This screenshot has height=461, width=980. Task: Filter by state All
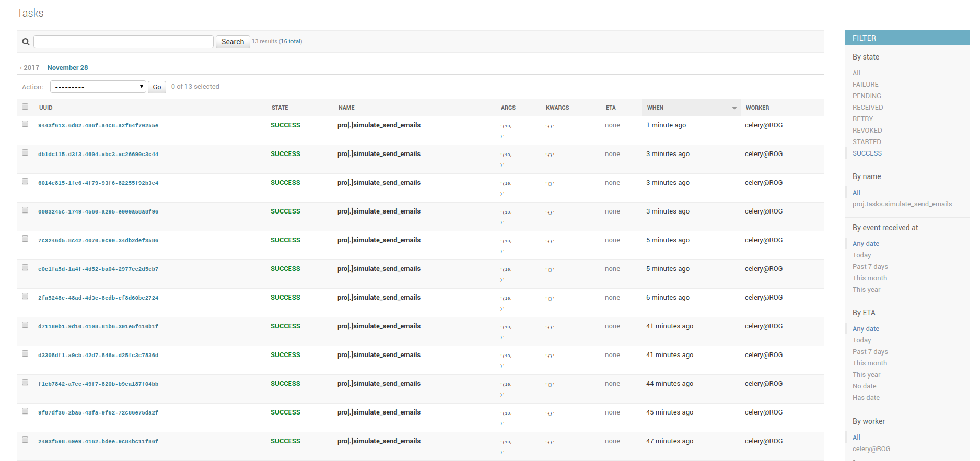click(x=856, y=73)
